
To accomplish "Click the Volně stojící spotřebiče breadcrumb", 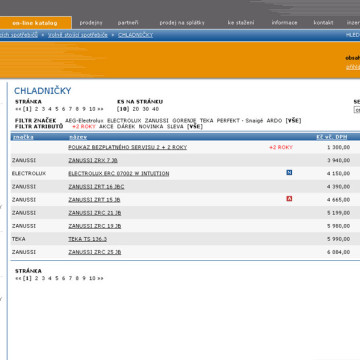I will click(x=78, y=35).
